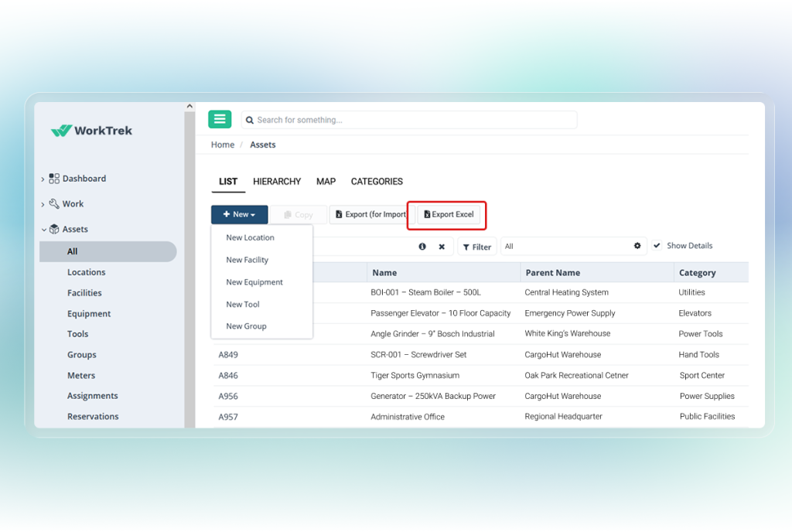Open filter settings gear icon
The height and width of the screenshot is (532, 792).
click(637, 246)
